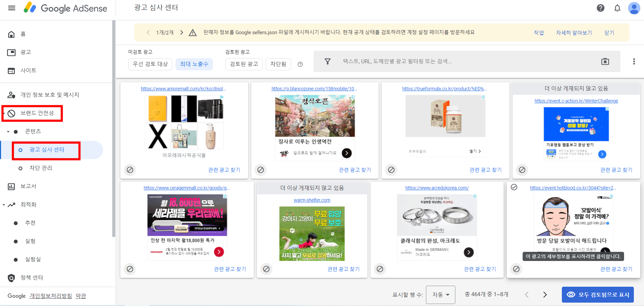Block the blancozone ad with its block icon

[261, 170]
